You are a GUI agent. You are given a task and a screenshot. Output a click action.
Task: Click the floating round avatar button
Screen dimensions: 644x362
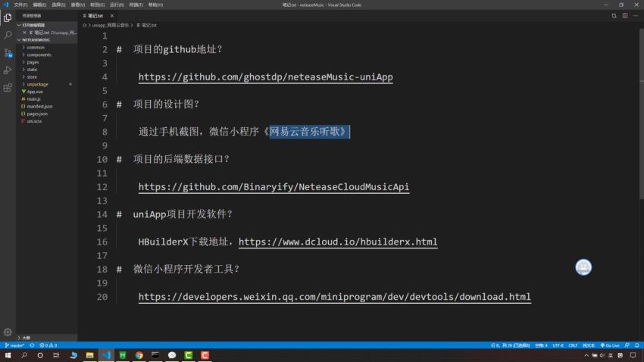583,267
